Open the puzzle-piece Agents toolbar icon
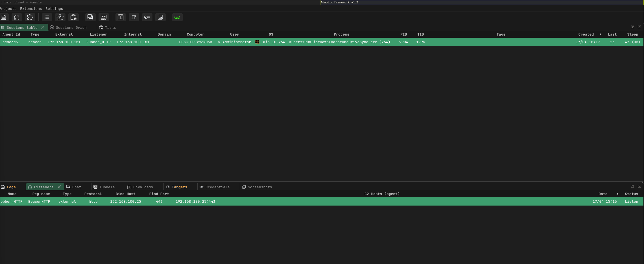The width and height of the screenshot is (644, 264). tap(30, 17)
